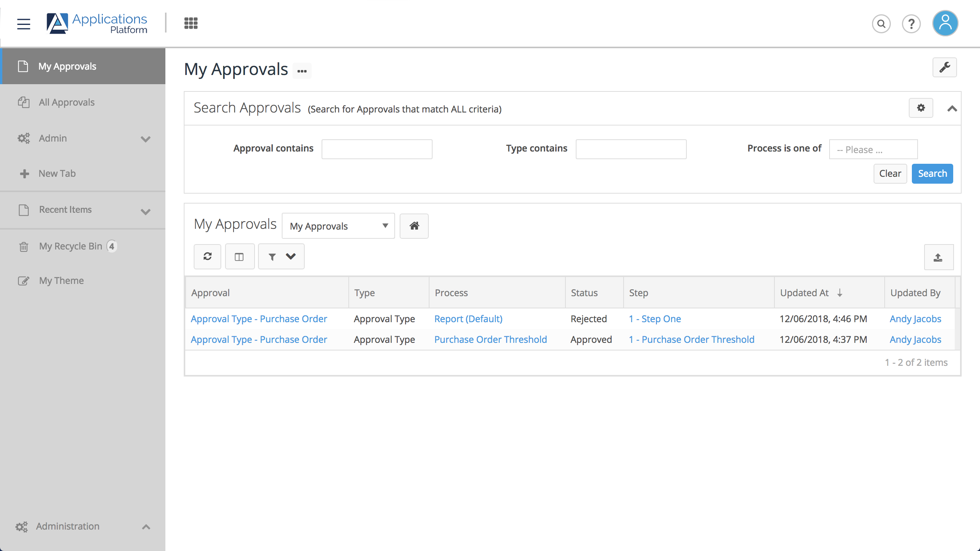Viewport: 980px width, 551px height.
Task: Refresh the My Approvals grid
Action: (207, 256)
